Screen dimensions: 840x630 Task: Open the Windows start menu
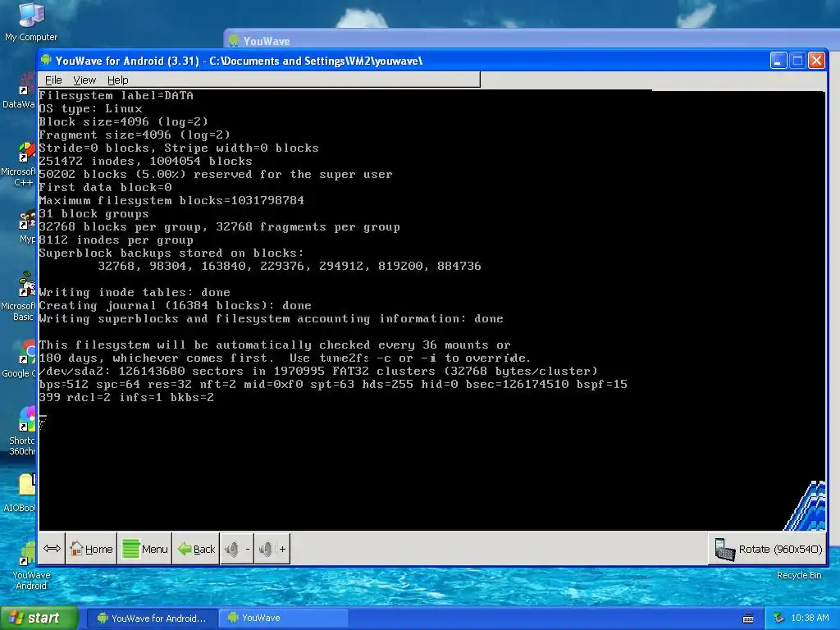[38, 618]
